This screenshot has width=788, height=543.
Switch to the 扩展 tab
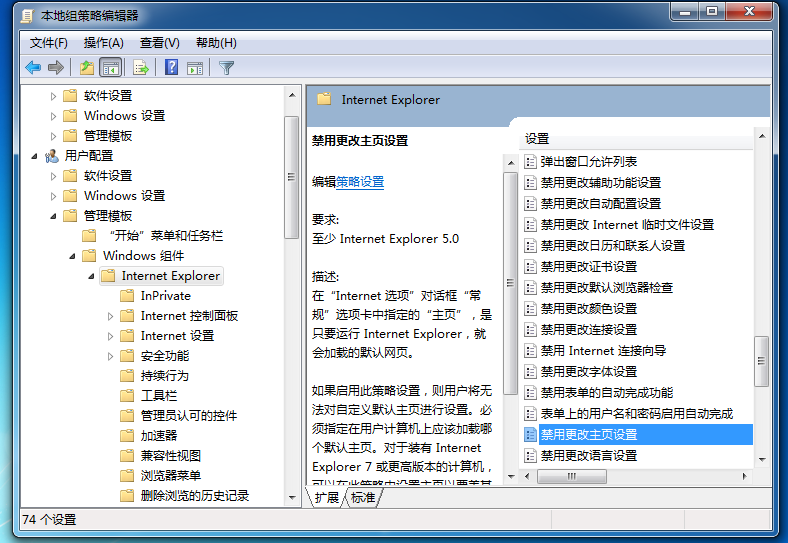click(327, 498)
